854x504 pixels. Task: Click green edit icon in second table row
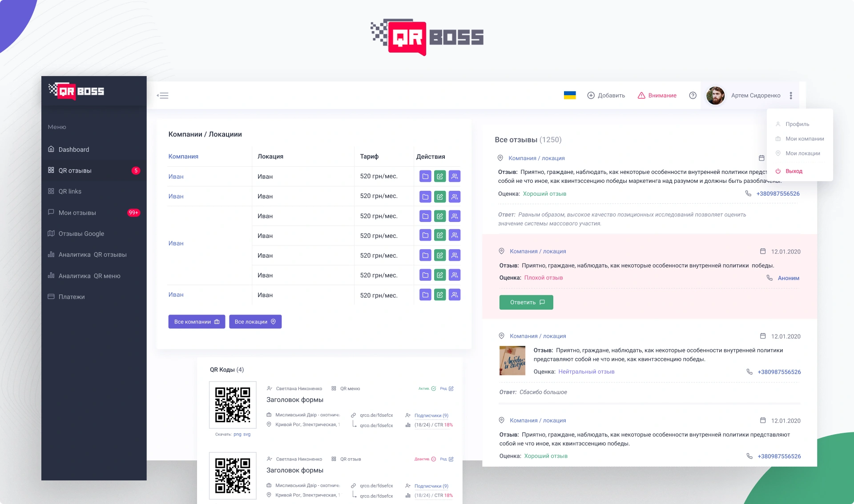tap(440, 197)
